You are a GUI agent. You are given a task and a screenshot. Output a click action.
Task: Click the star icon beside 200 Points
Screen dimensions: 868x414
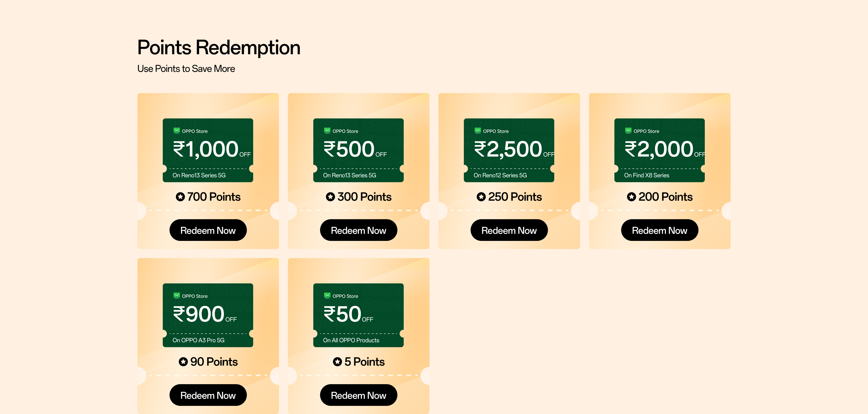(631, 197)
